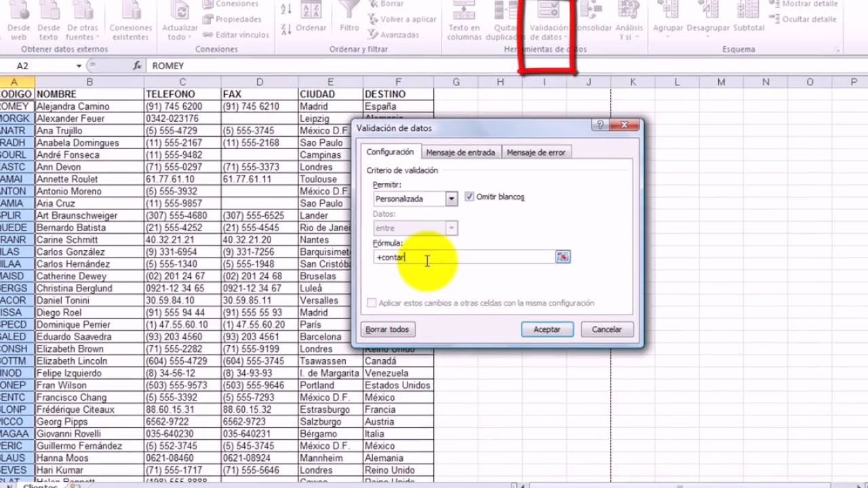Click Borrar filter in ribbon
Screen dimensions: 868x488
(385, 4)
